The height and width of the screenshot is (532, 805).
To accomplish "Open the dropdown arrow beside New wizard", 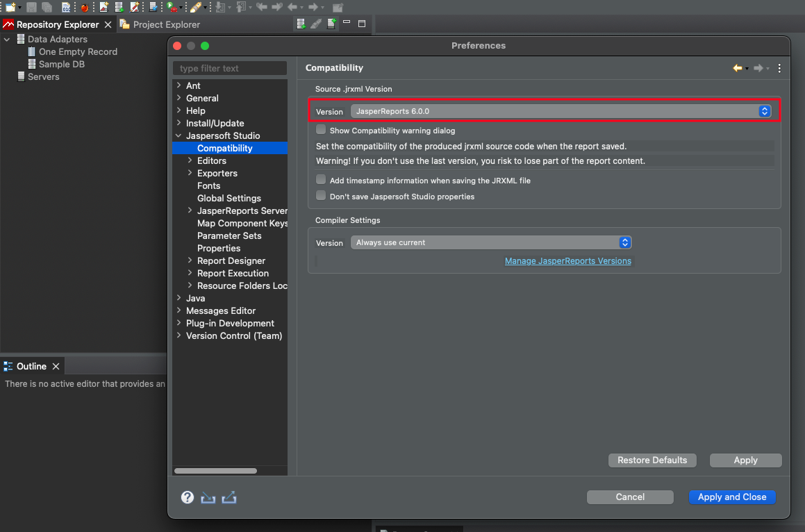I will (19, 8).
